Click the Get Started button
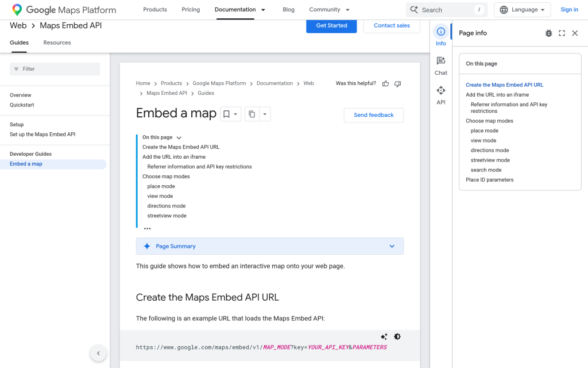Image resolution: width=588 pixels, height=368 pixels. tap(331, 25)
